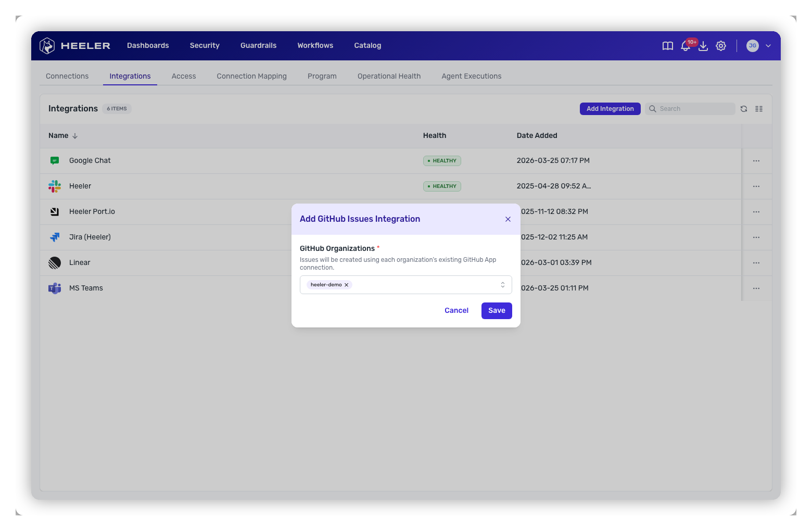The width and height of the screenshot is (812, 531).
Task: Click the MS Teams row icon
Action: (55, 288)
